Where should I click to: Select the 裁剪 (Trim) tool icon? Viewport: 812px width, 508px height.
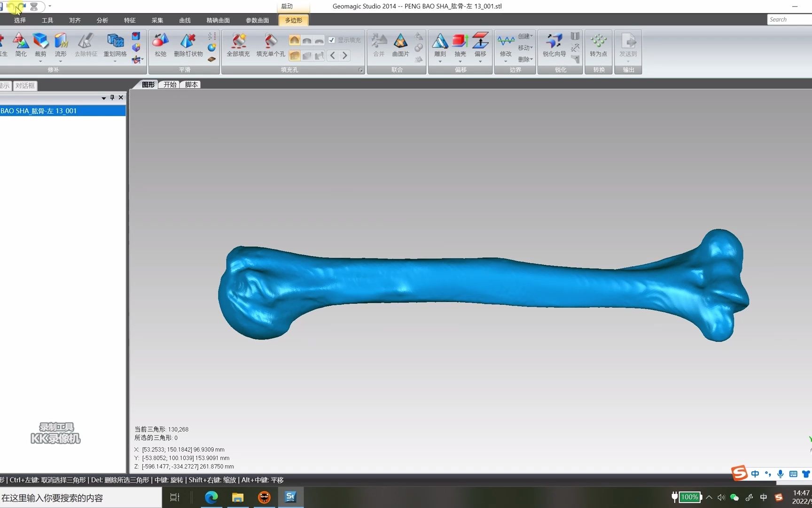40,41
